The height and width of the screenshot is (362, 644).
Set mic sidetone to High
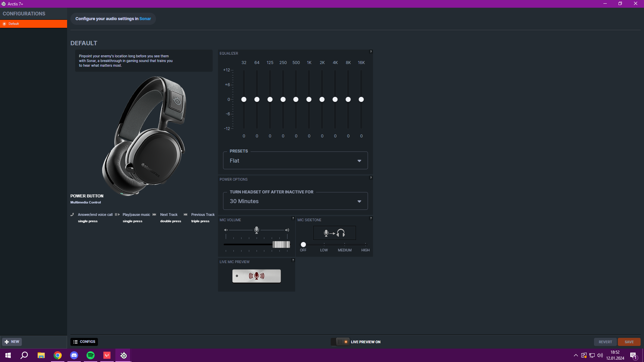coord(365,245)
